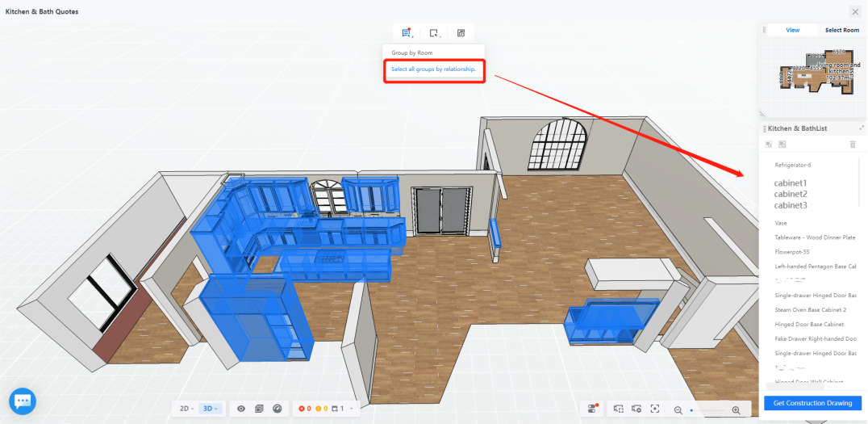Click the group list icon in top toolbar
This screenshot has width=868, height=424.
coord(407,33)
